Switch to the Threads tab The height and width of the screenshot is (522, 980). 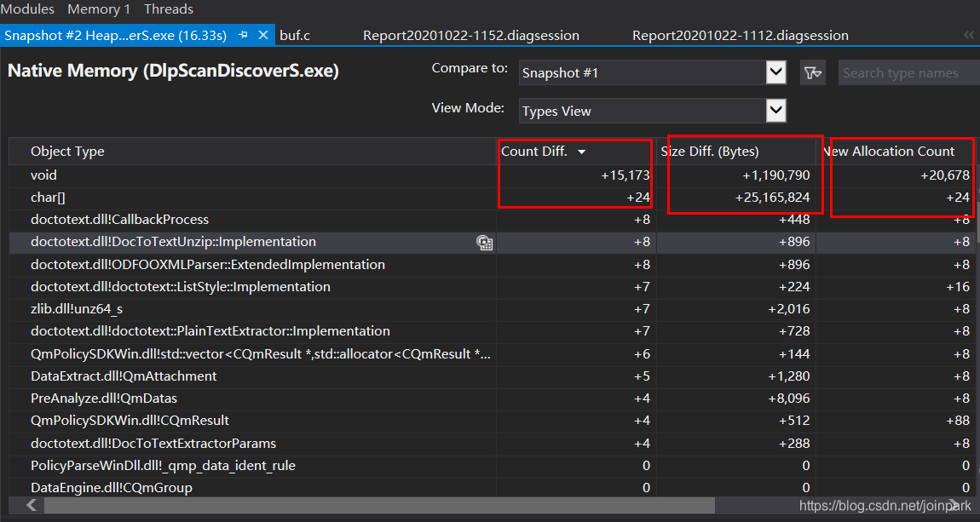(168, 9)
